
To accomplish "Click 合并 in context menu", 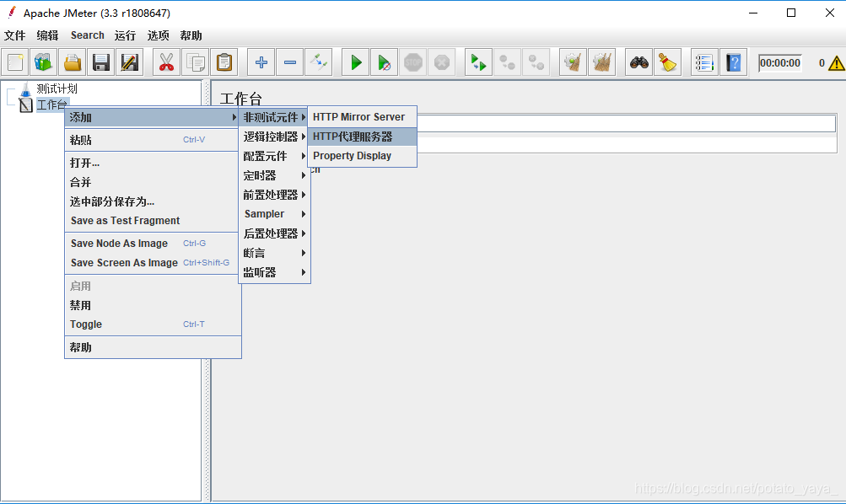I will pyautogui.click(x=152, y=182).
